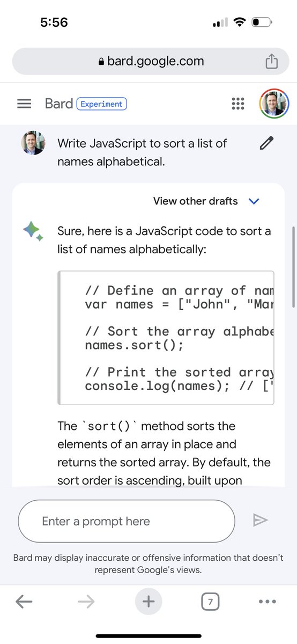Tap the sort() method explanation paragraph
Screen dimensions: 297x644
click(164, 453)
